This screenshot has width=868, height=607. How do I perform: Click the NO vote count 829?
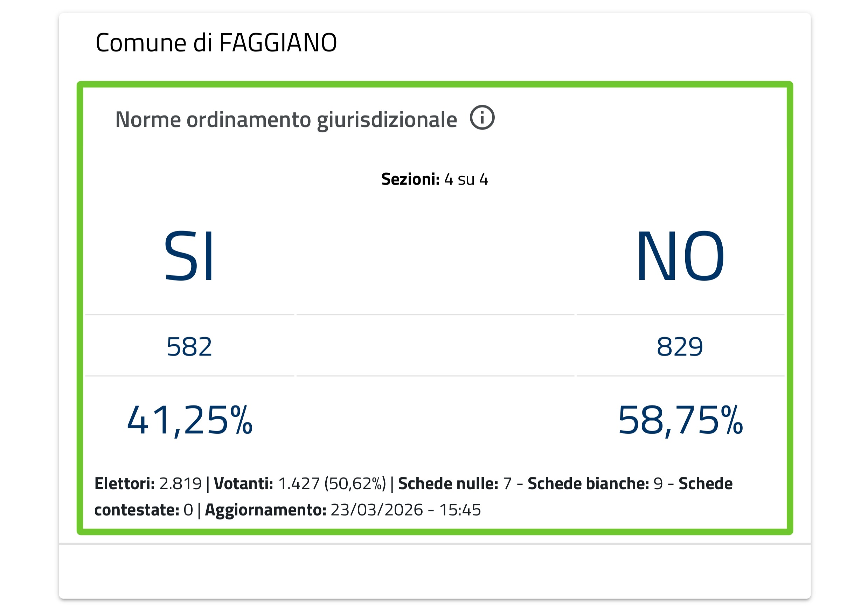tap(680, 346)
